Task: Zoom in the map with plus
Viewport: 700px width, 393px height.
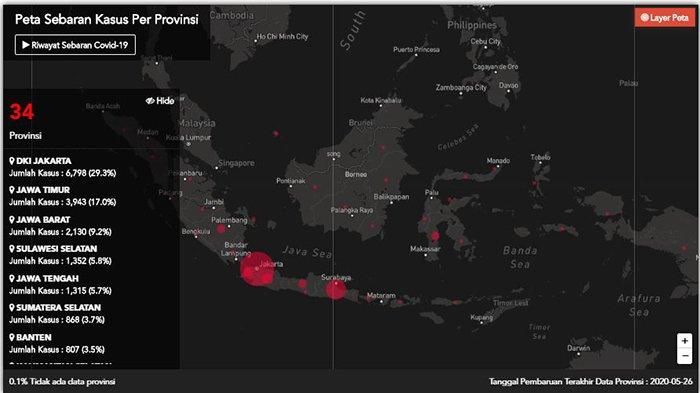Action: (x=684, y=341)
